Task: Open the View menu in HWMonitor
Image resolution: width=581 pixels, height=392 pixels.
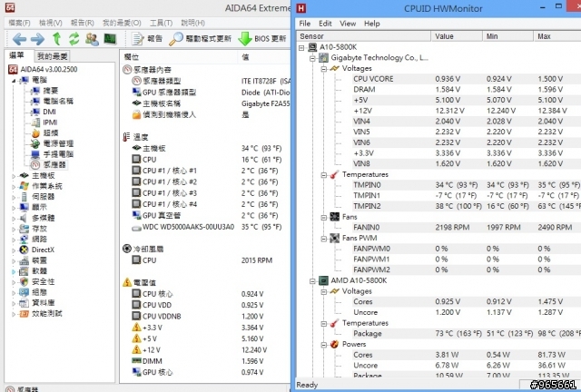Action: 348,24
